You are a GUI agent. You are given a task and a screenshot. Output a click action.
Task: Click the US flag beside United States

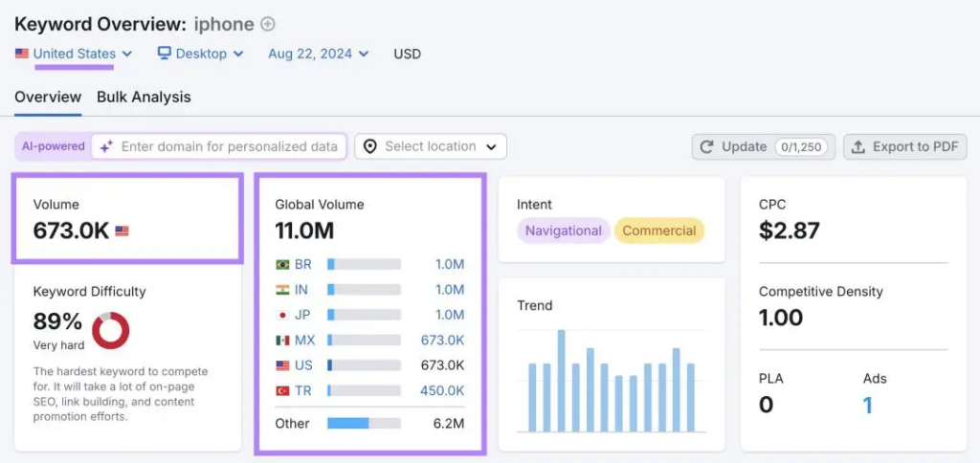pos(22,54)
